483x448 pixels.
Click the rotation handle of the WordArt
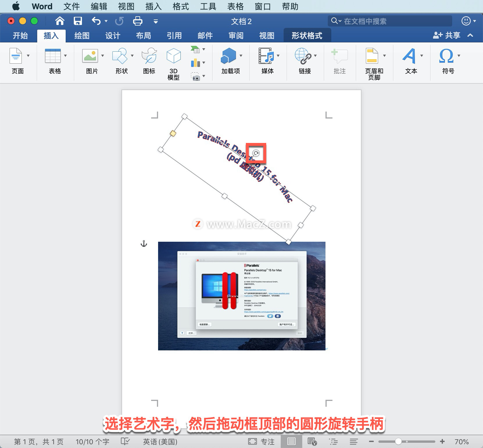256,153
